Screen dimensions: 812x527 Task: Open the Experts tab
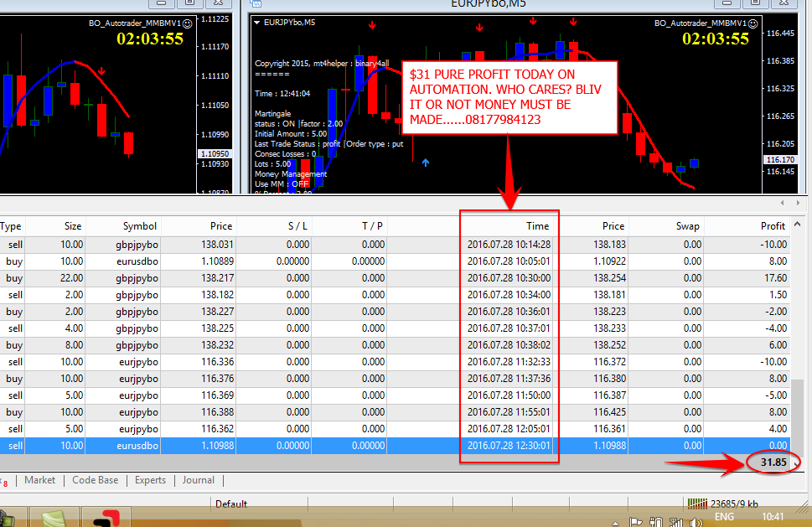150,480
